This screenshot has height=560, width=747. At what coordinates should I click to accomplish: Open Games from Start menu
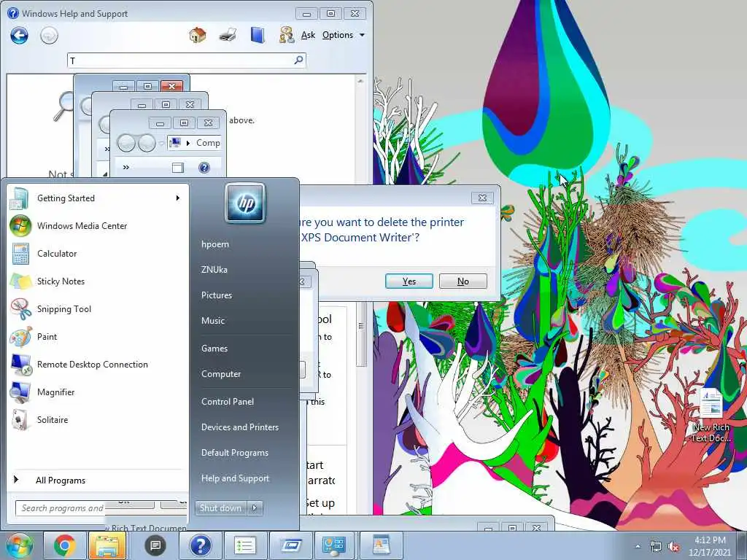point(214,349)
